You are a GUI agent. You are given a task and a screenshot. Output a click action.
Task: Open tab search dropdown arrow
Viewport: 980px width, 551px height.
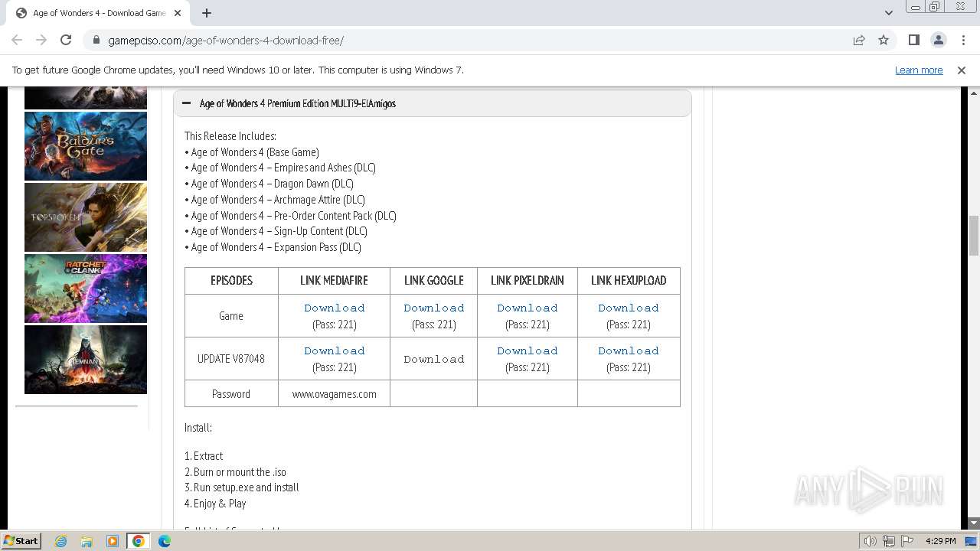888,13
